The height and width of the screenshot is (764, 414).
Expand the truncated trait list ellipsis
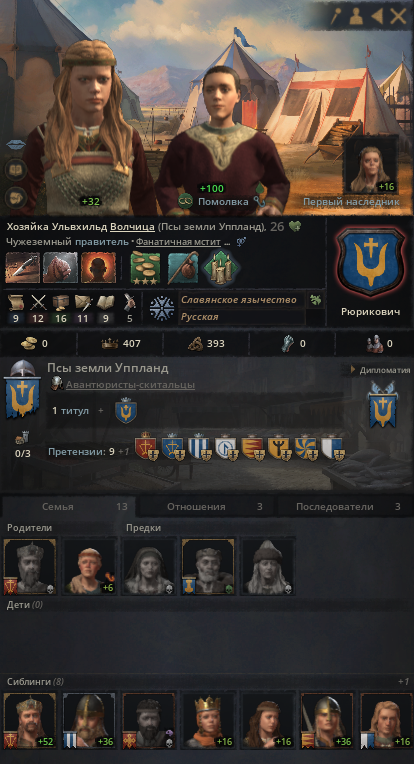tap(227, 242)
